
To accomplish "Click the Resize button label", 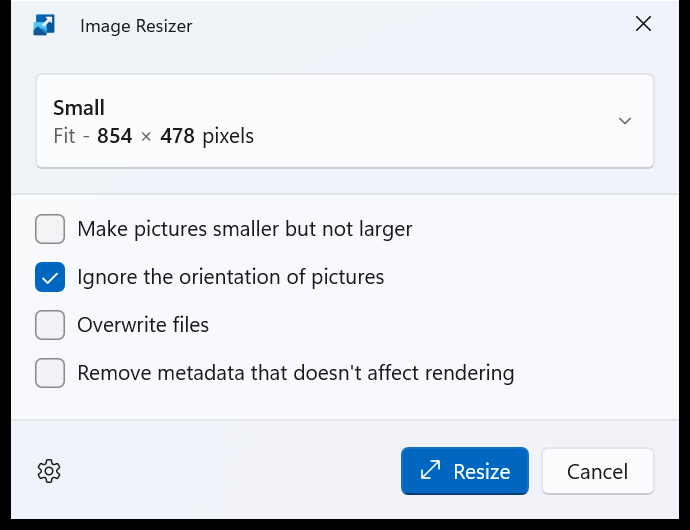I will pos(482,471).
